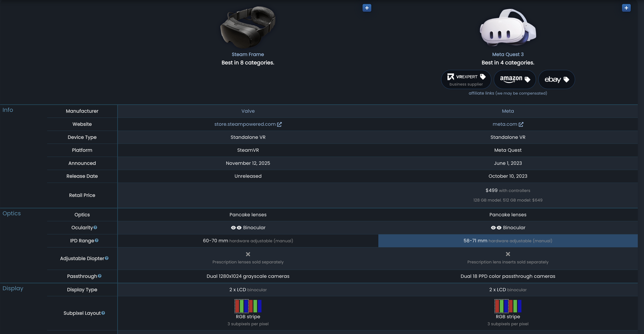Click the Amazon affiliate button
The height and width of the screenshot is (334, 644).
(515, 79)
